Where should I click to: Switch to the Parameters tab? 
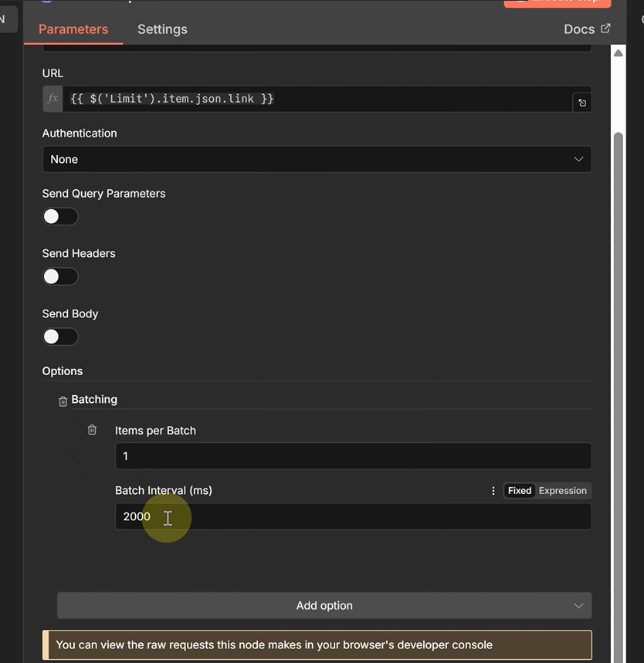click(x=73, y=29)
